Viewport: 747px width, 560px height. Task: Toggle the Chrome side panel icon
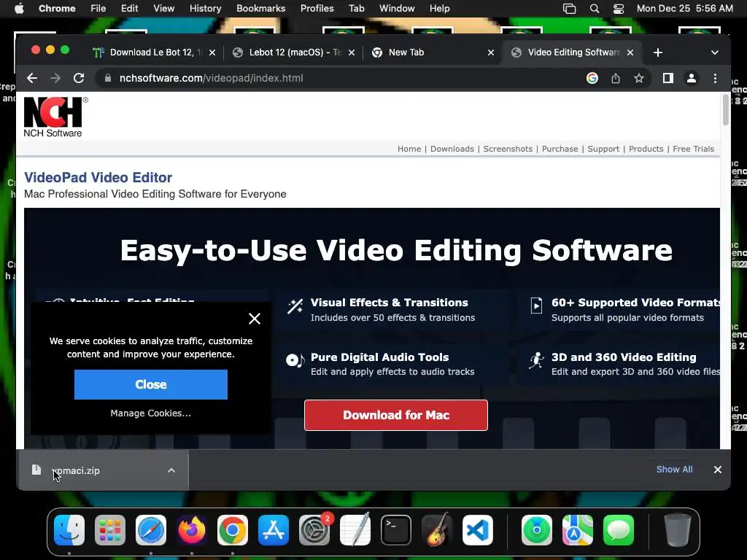pyautogui.click(x=668, y=78)
